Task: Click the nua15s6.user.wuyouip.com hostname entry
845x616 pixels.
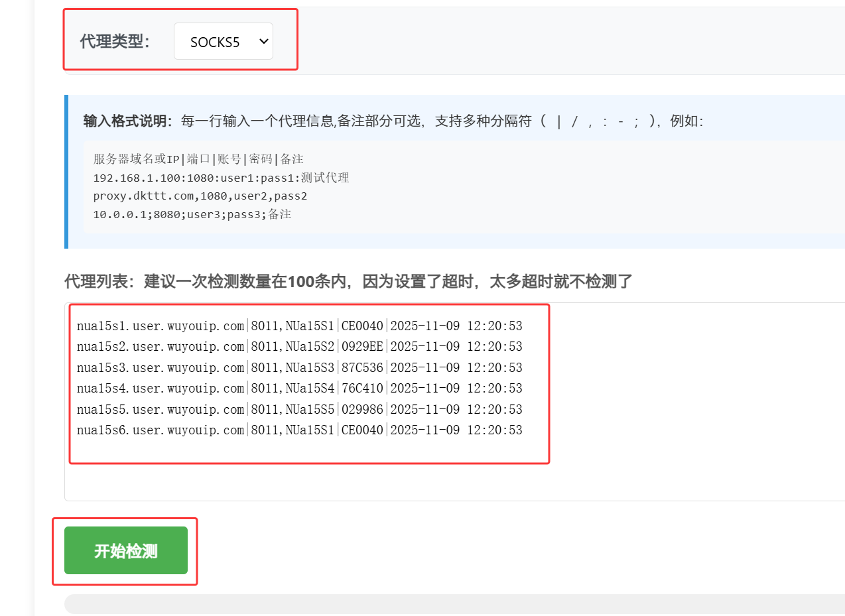Action: point(161,430)
